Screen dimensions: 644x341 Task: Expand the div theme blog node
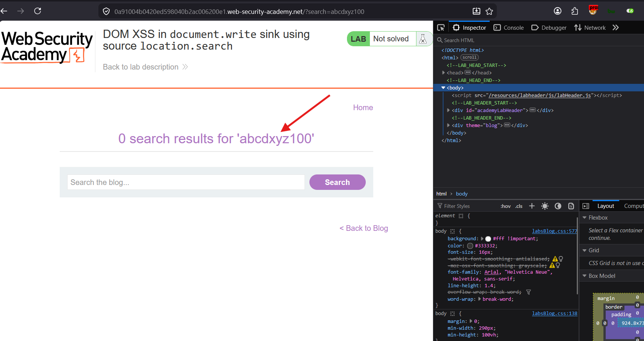448,125
